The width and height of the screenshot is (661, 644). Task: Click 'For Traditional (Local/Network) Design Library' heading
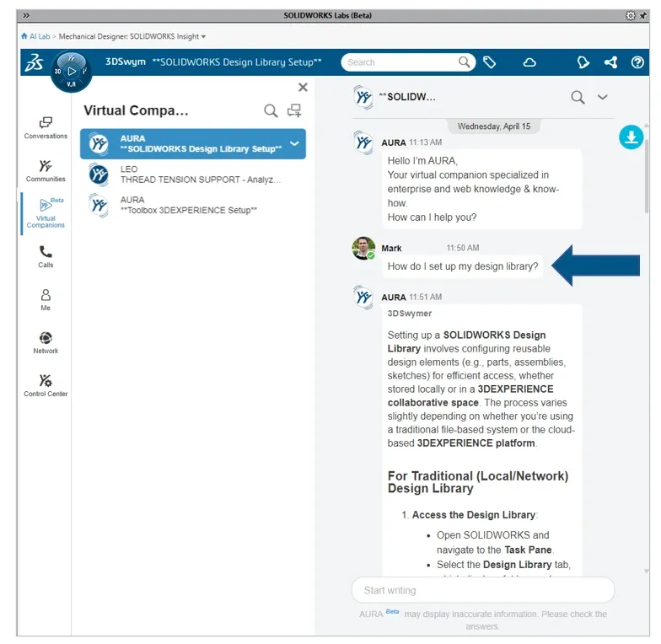[478, 482]
